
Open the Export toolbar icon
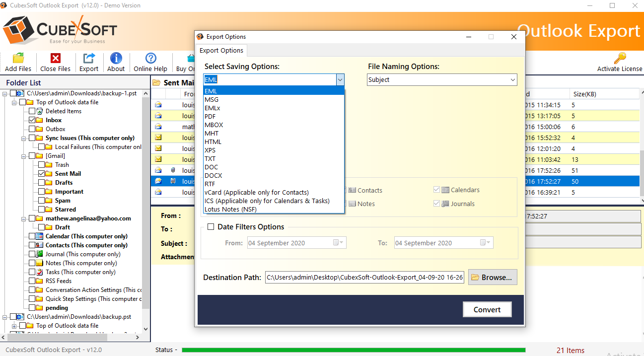[x=89, y=59]
